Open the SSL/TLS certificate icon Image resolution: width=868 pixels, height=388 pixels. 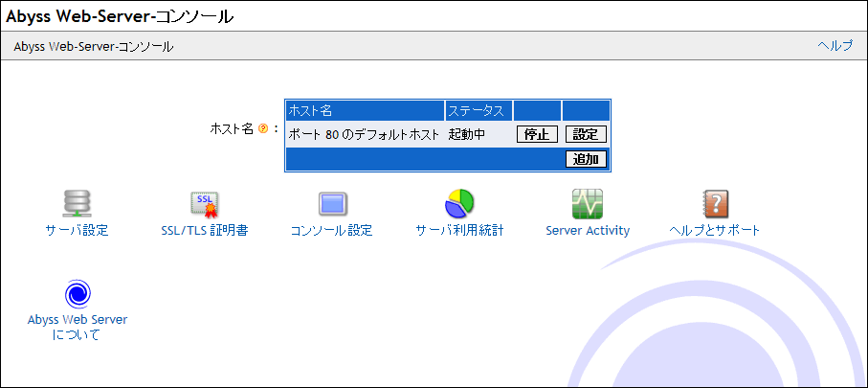point(204,203)
